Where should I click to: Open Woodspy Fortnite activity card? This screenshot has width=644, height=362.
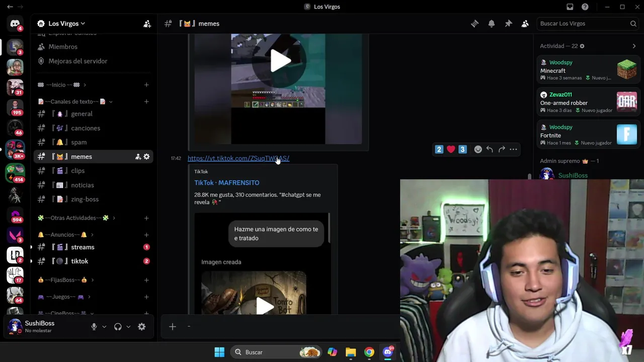click(x=588, y=135)
